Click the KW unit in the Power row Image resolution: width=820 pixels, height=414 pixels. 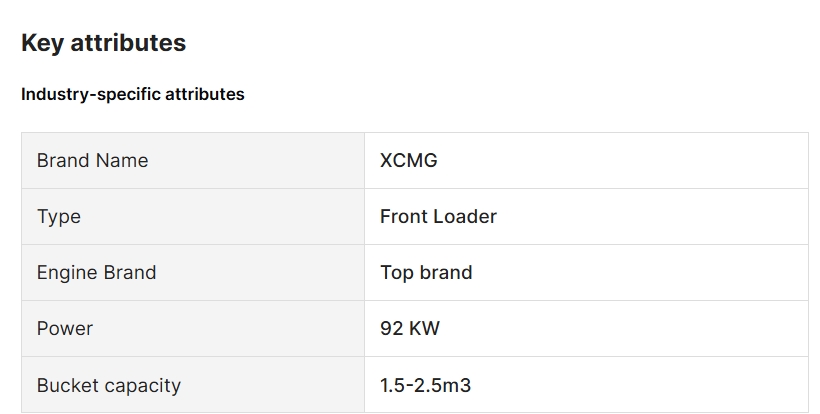tap(424, 329)
